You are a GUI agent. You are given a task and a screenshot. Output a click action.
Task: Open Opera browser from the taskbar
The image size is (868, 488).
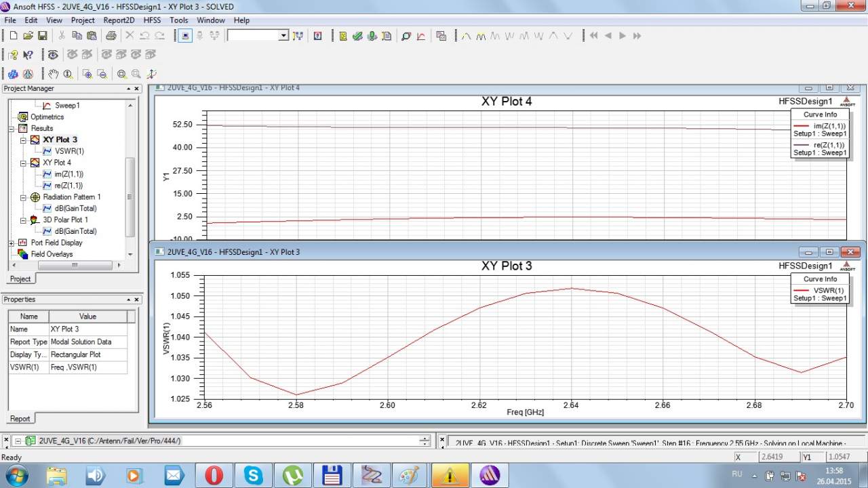point(214,475)
